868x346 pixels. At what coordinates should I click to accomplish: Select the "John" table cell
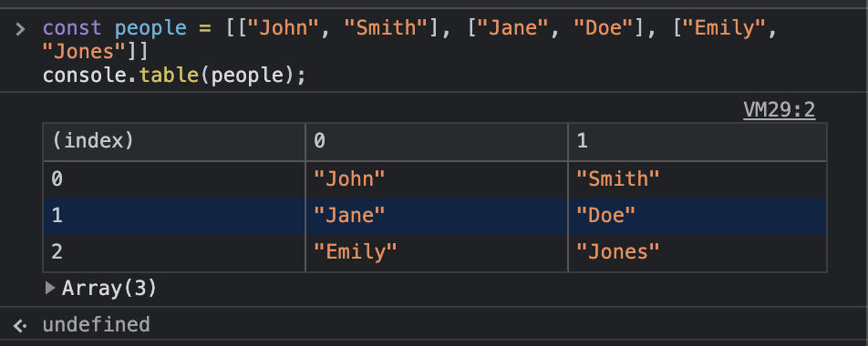click(436, 179)
